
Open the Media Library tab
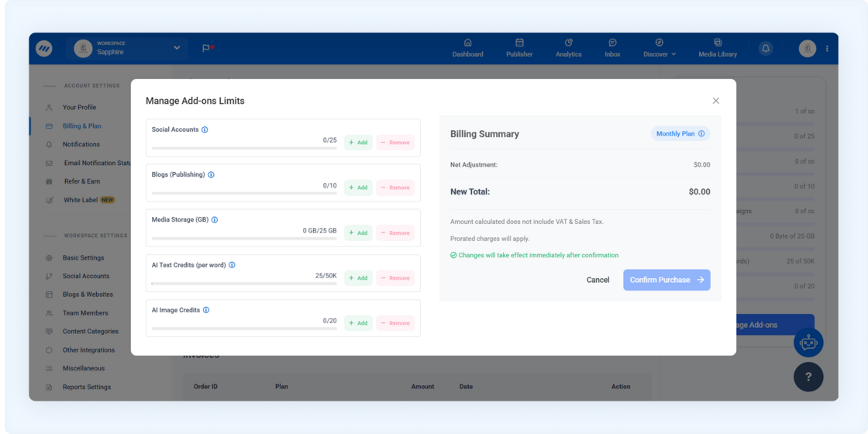[x=718, y=49]
